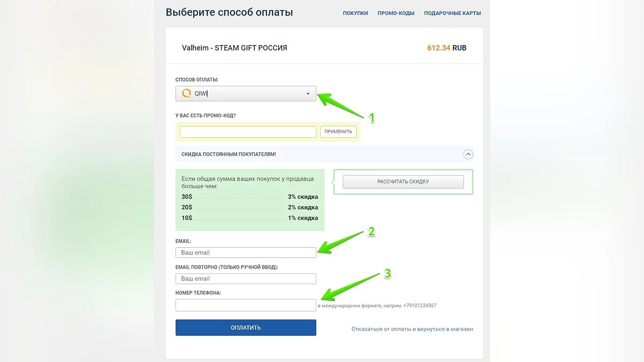Click the green number 3 annotation
This screenshot has width=644, height=362.
pos(387,274)
